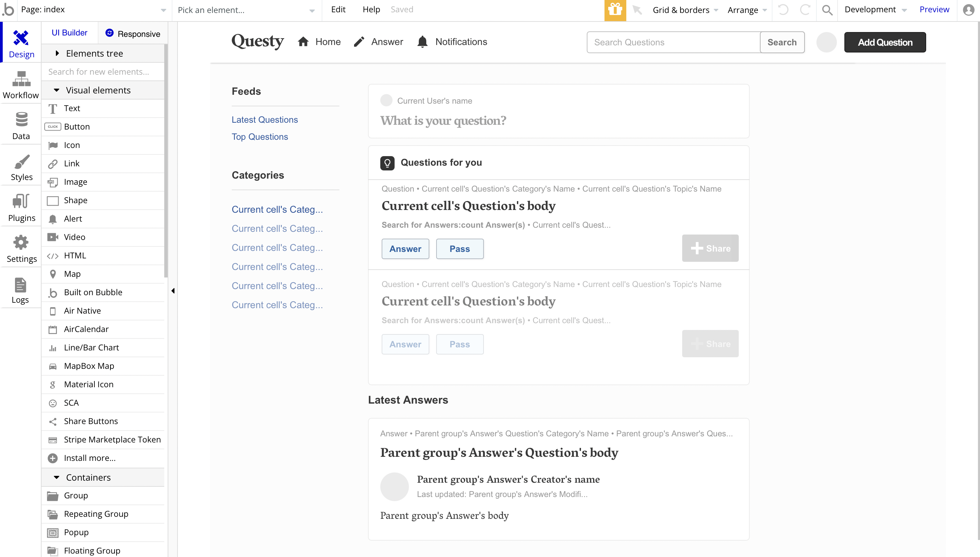
Task: Open the Data section icon
Action: [21, 120]
